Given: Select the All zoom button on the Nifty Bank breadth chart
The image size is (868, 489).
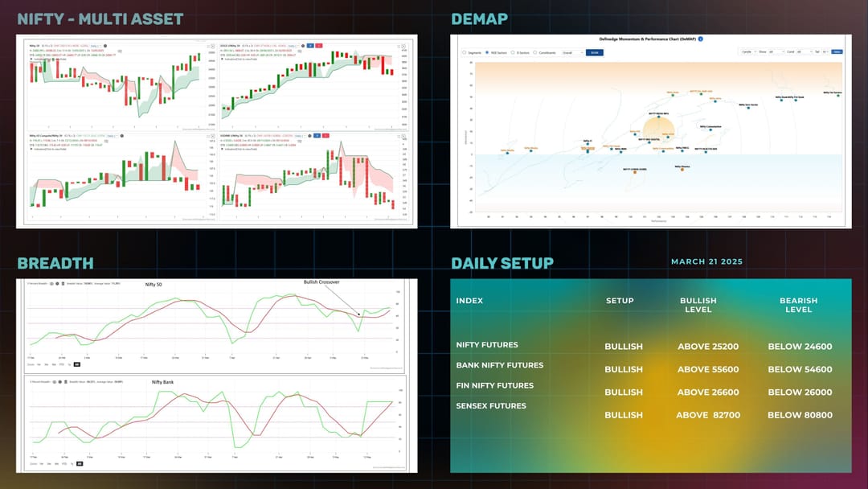Looking at the screenshot, I should pyautogui.click(x=80, y=463).
